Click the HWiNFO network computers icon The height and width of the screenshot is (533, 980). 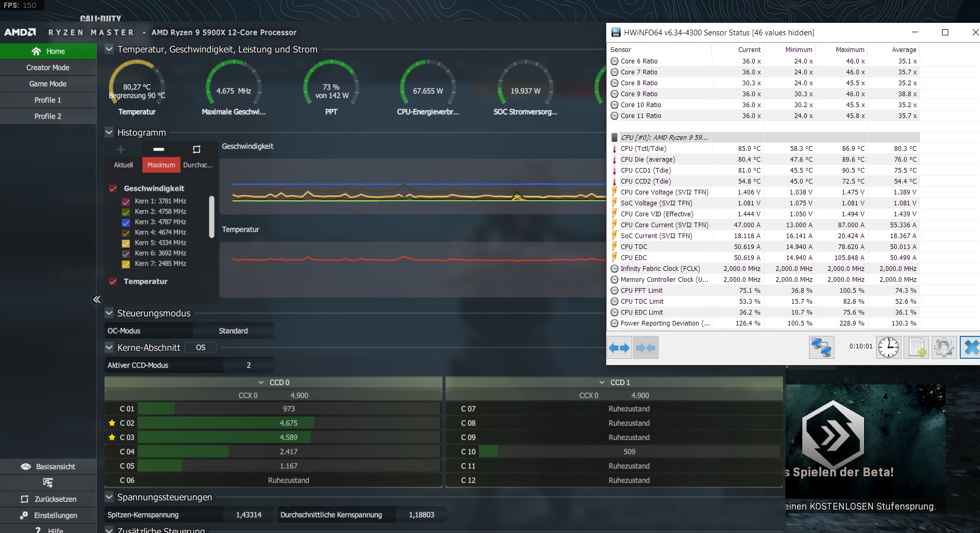(821, 347)
